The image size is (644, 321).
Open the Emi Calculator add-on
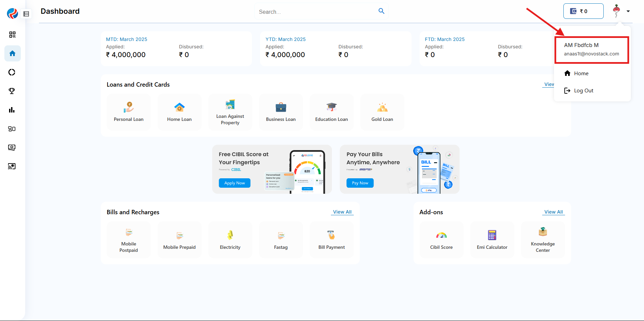492,240
